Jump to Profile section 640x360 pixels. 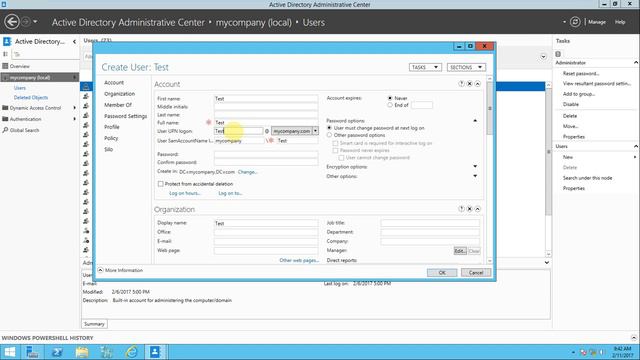point(111,127)
